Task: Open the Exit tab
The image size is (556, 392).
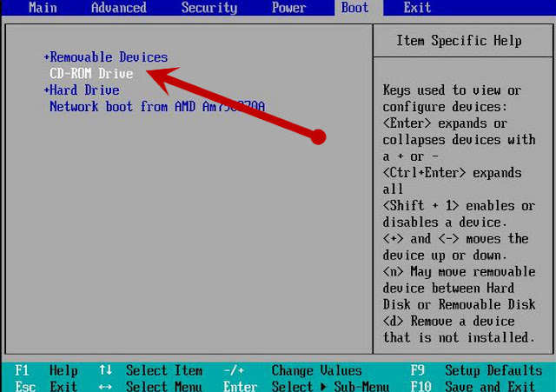Action: point(417,8)
